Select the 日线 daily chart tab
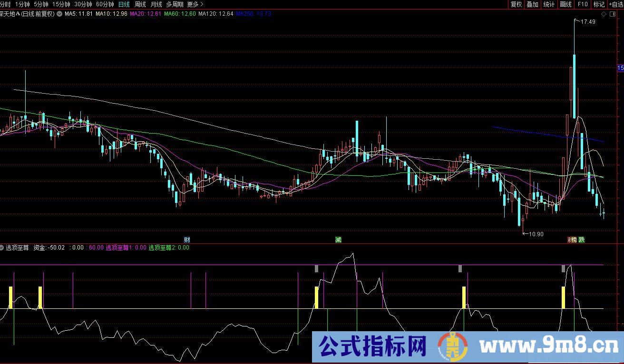This screenshot has width=624, height=364. coord(124,4)
